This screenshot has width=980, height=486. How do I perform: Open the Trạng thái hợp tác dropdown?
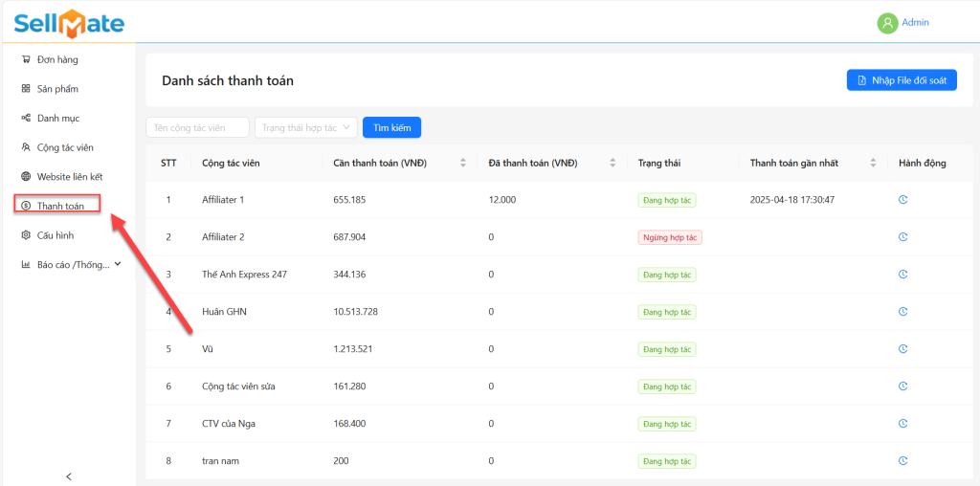[x=305, y=127]
